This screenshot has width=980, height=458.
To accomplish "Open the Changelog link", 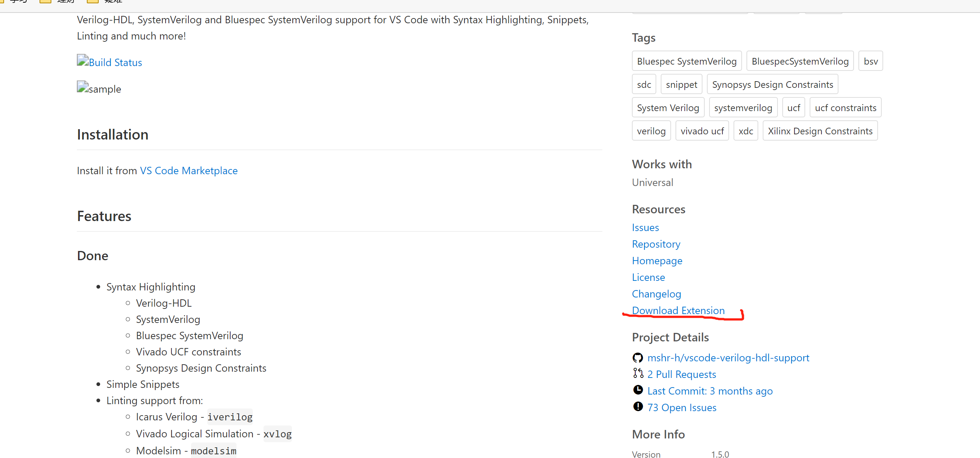I will [656, 294].
